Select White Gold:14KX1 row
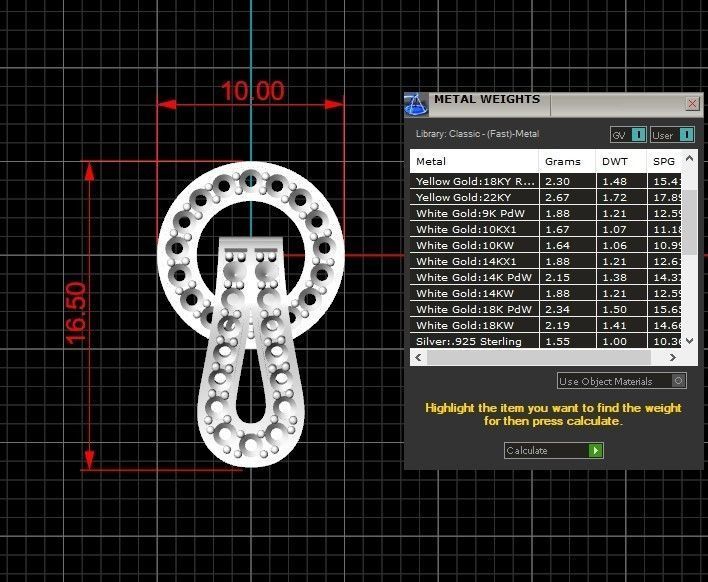Image resolution: width=708 pixels, height=582 pixels. pyautogui.click(x=545, y=261)
